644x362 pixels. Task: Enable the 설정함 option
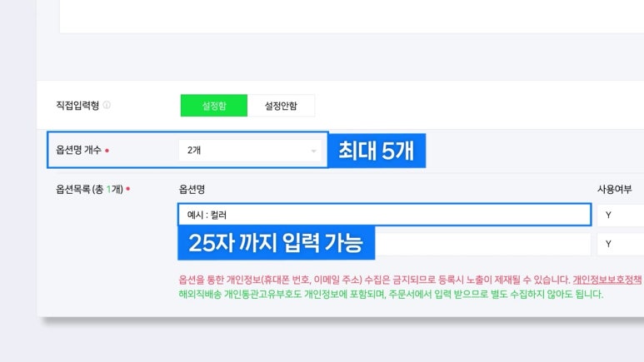pos(213,106)
